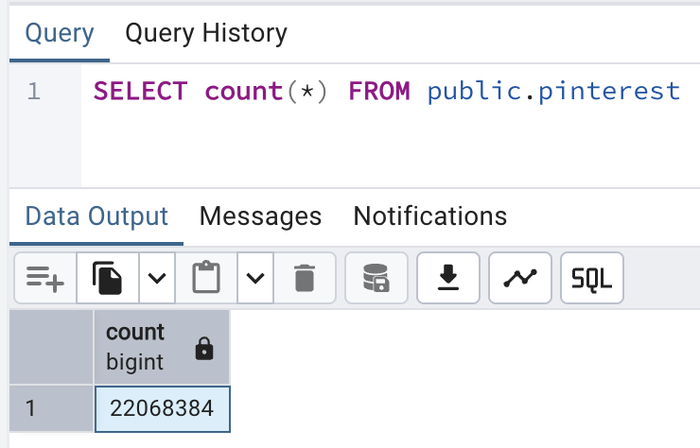Screen dimensions: 700x448
Task: Open the Query History tab
Action: [206, 33]
